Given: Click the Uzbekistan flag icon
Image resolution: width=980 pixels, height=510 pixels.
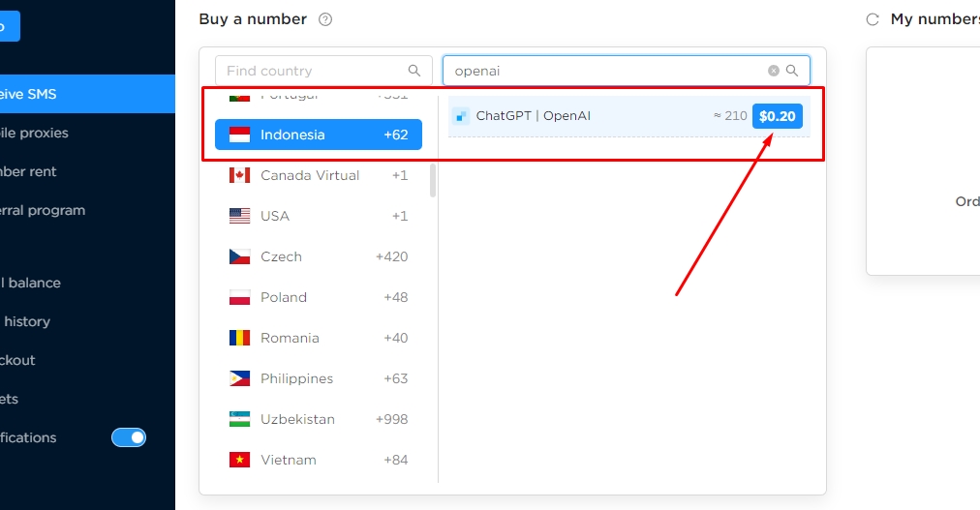Looking at the screenshot, I should click(x=239, y=419).
